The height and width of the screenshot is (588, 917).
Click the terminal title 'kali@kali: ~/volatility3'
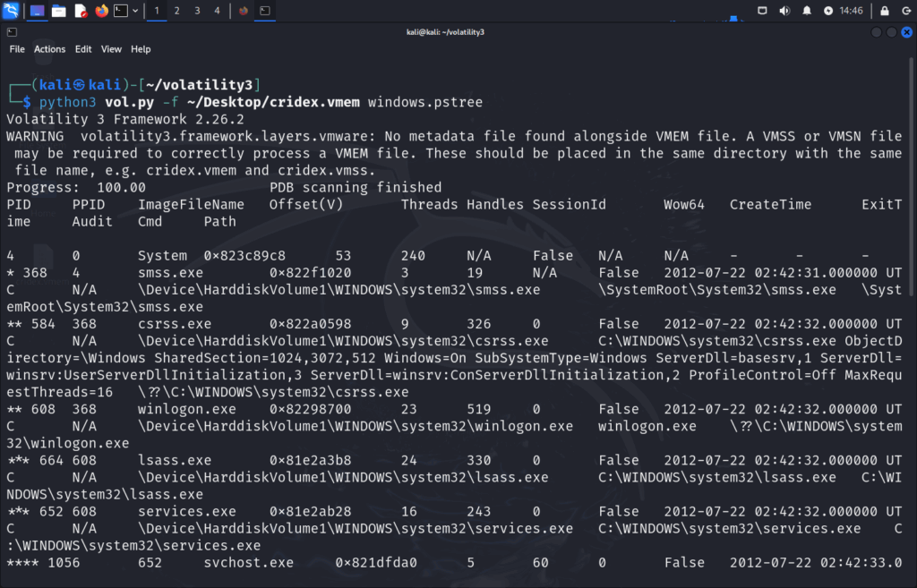coord(446,32)
